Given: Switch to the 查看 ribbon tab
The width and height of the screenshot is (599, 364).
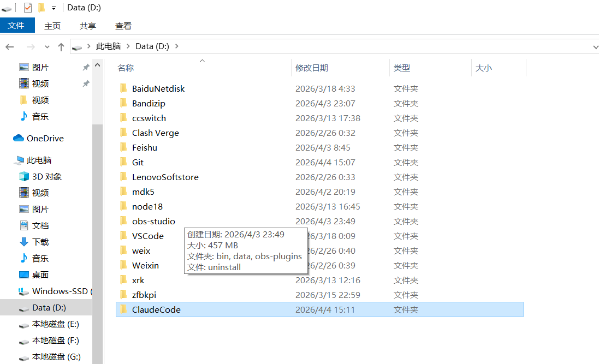Looking at the screenshot, I should (123, 26).
